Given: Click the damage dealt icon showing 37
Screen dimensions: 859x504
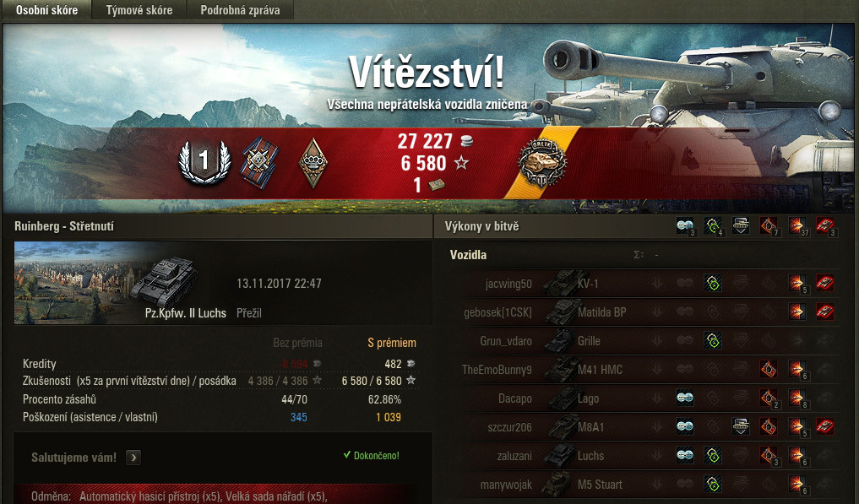Looking at the screenshot, I should (x=797, y=225).
